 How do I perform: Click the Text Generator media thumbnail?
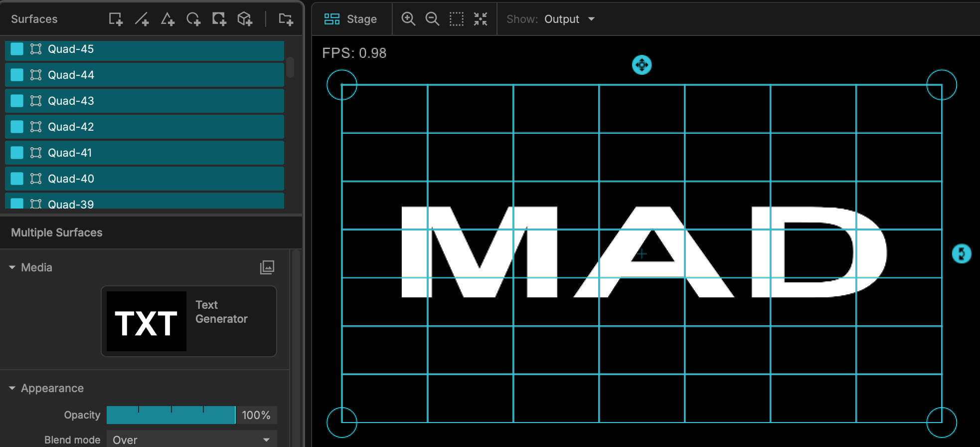(147, 321)
